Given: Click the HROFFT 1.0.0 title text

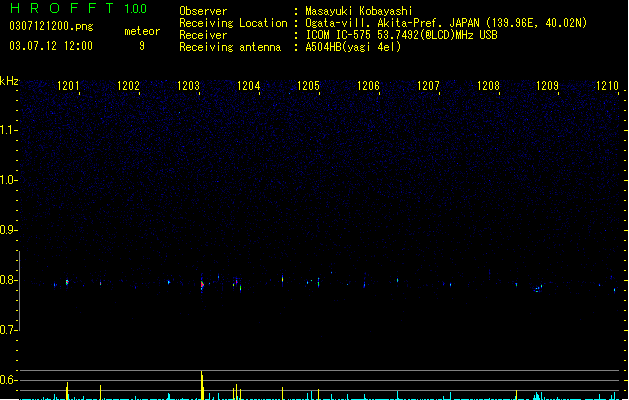Looking at the screenshot, I should 78,8.
